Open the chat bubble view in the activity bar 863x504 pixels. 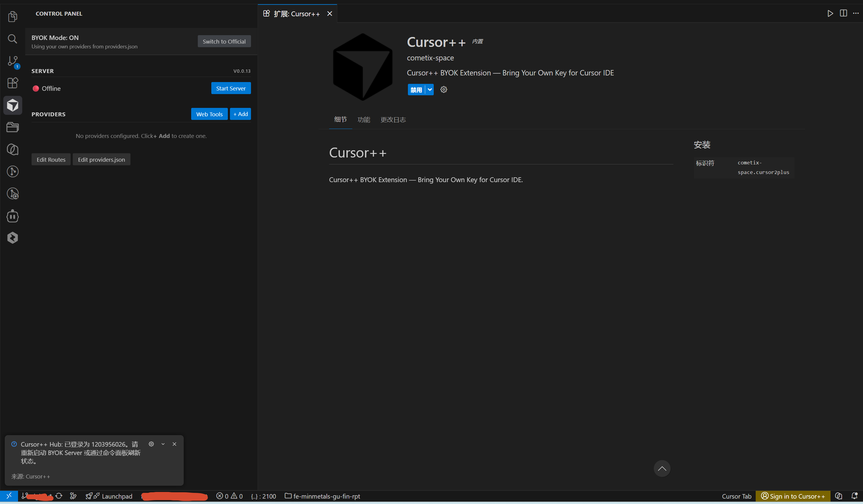pyautogui.click(x=13, y=149)
